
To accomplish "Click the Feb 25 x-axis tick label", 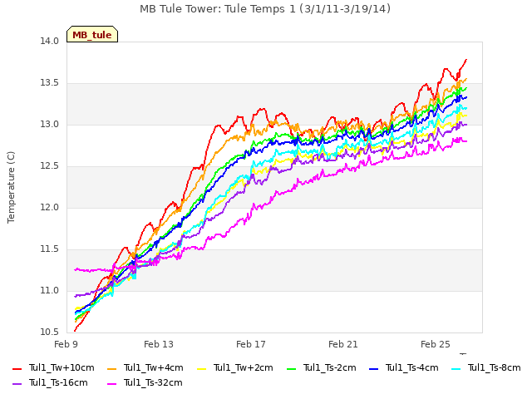I will (x=436, y=344).
